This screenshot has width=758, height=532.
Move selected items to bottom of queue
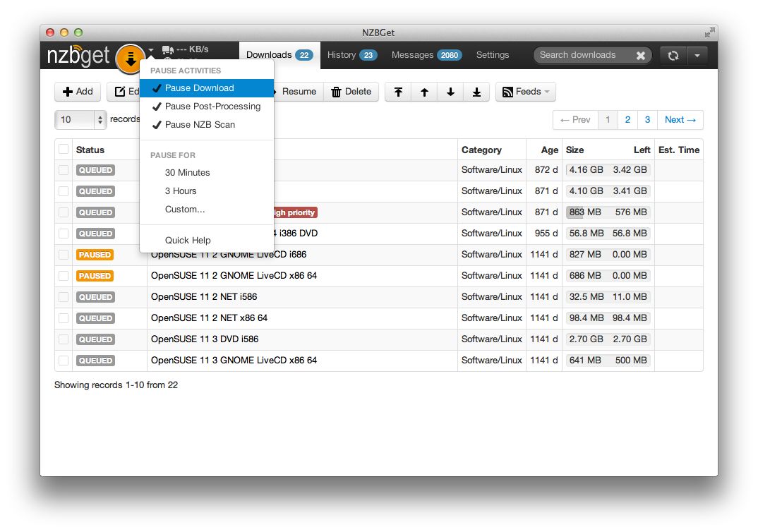pyautogui.click(x=476, y=92)
